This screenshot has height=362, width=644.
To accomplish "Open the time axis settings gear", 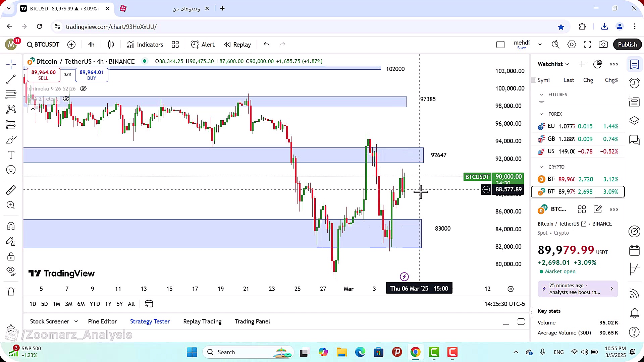I will pyautogui.click(x=511, y=289).
